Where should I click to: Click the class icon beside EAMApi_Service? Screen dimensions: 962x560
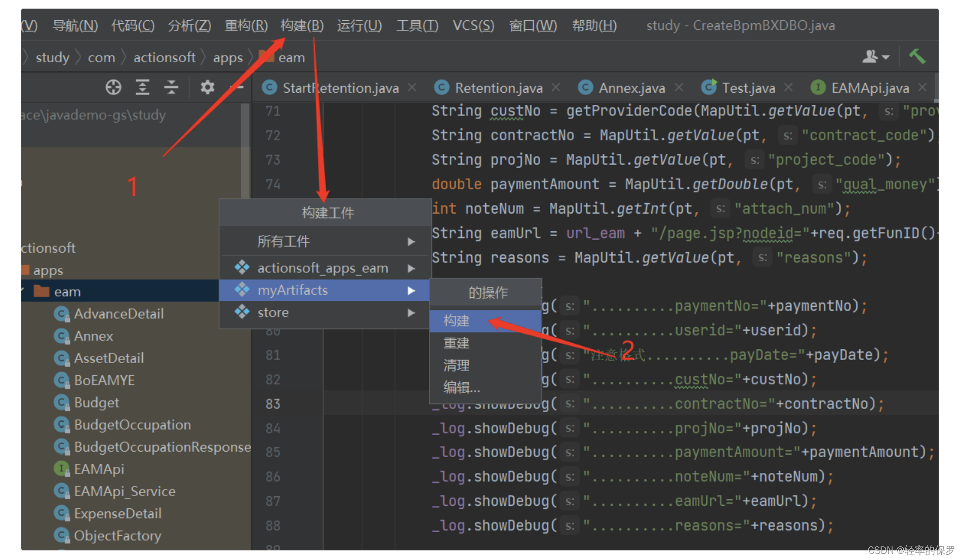click(x=62, y=491)
